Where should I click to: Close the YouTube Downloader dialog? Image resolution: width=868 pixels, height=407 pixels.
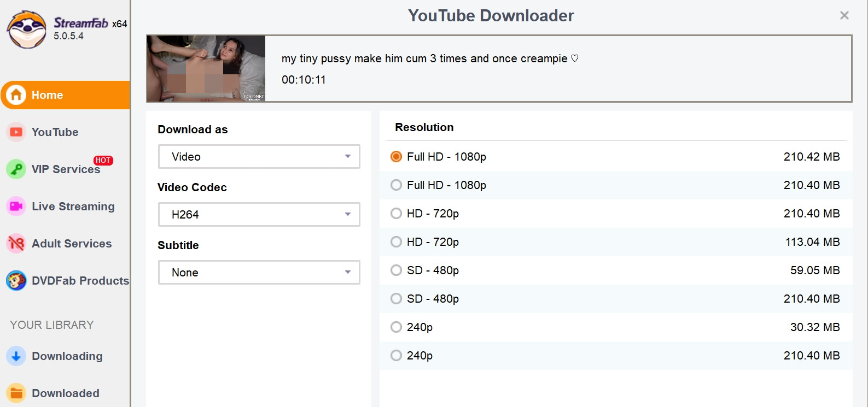point(844,15)
